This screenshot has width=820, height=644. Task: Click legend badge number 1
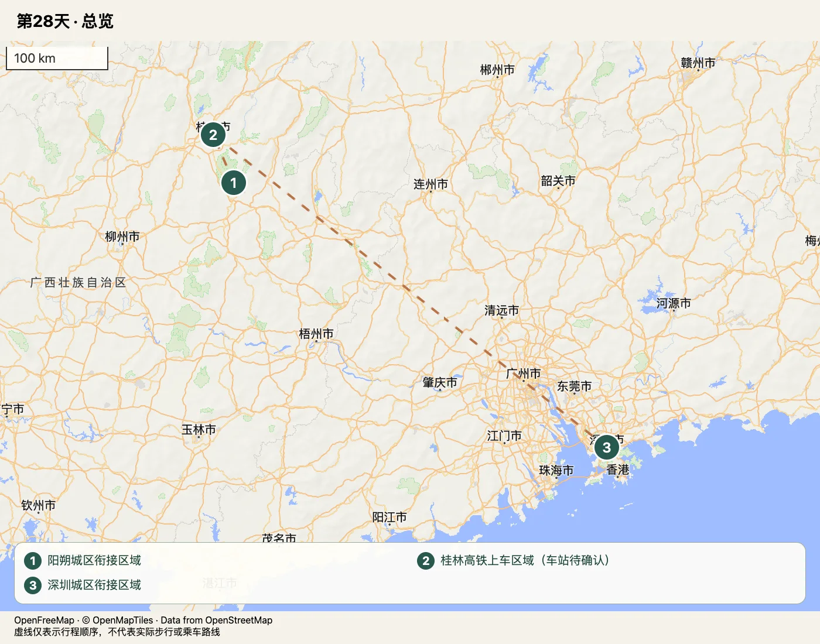[33, 561]
